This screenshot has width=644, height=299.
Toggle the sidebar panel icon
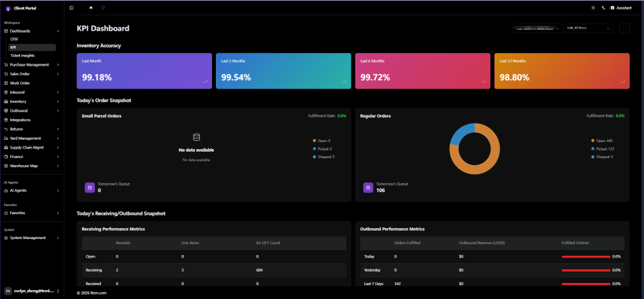(x=71, y=8)
